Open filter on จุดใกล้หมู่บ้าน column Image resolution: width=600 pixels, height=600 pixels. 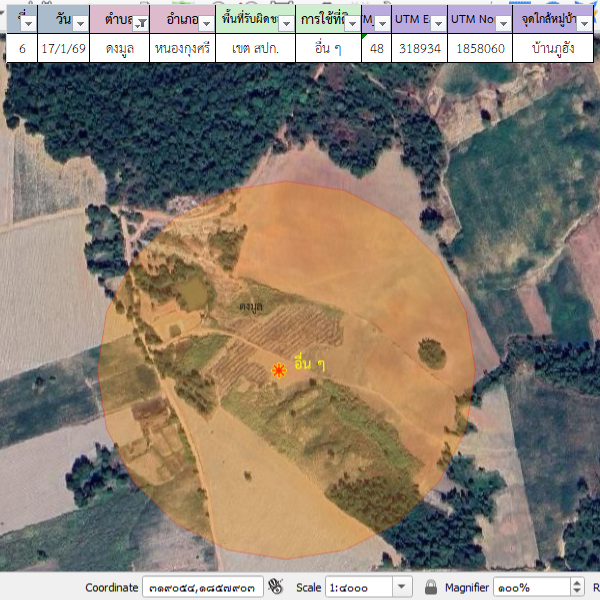coord(585,23)
